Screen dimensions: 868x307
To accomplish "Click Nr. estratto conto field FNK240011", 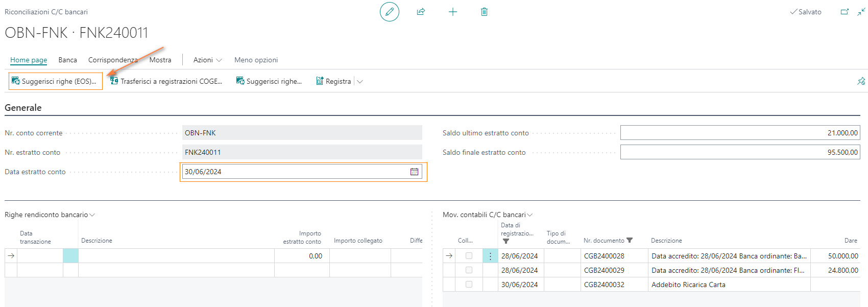I will pos(302,152).
